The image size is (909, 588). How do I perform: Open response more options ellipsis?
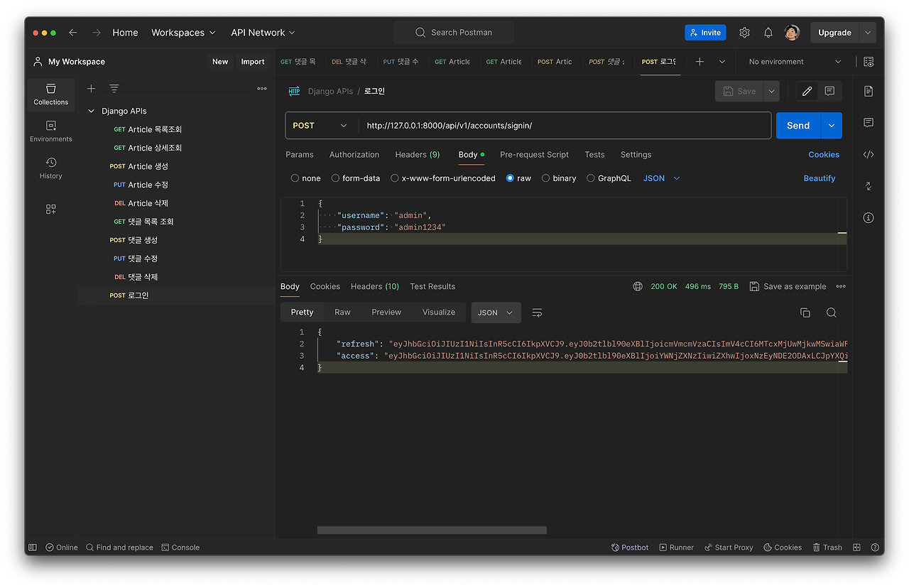pyautogui.click(x=841, y=286)
